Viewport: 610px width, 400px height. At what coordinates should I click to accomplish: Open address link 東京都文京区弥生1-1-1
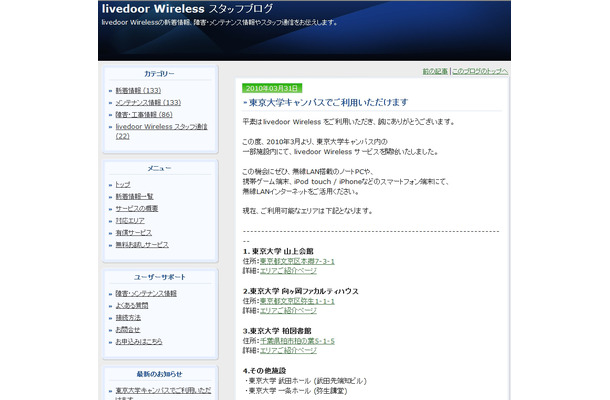(297, 301)
